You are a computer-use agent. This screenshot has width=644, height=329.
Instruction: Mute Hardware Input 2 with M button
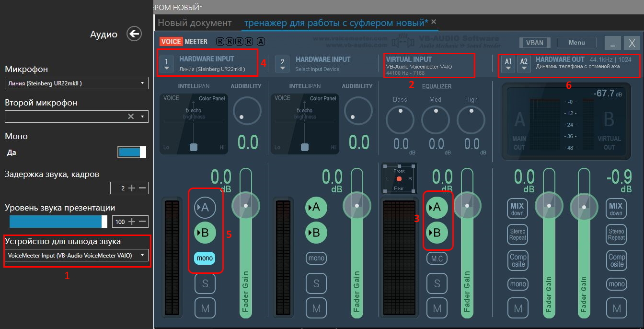tap(316, 308)
